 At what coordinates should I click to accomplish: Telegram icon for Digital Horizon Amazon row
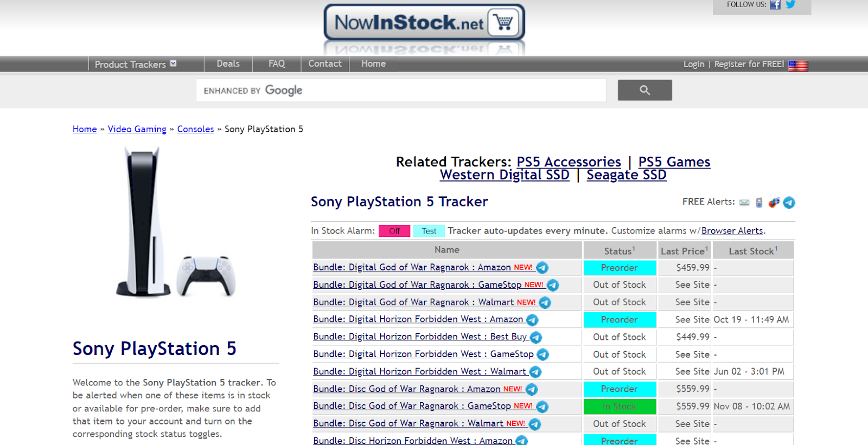coord(532,320)
